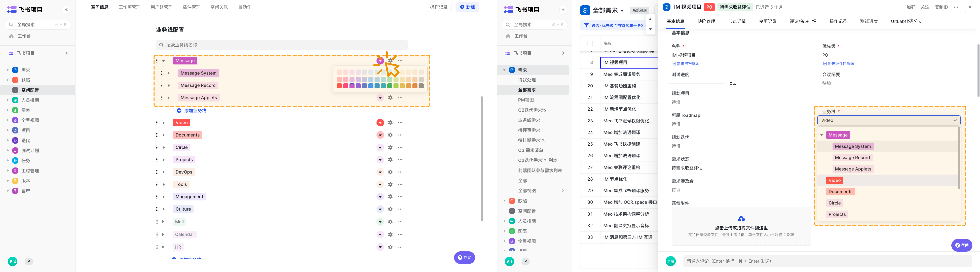
Task: Pick the dark gray swatch in the color palette
Action: [x=421, y=86]
